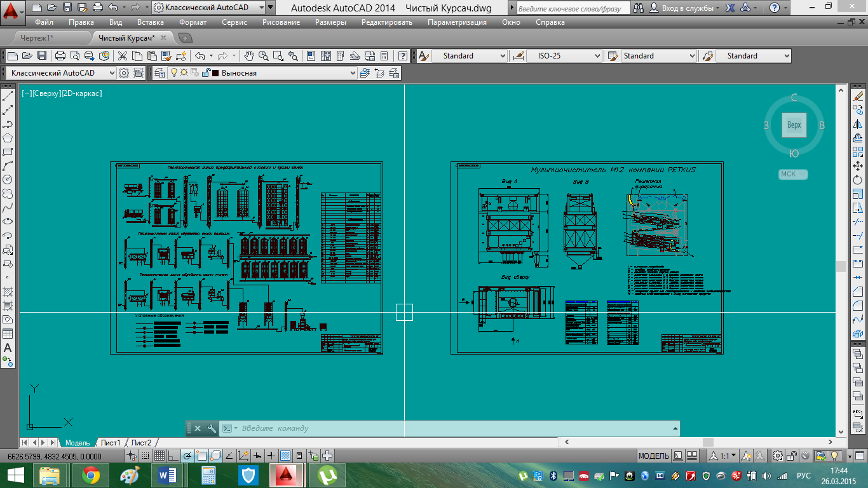This screenshot has height=488, width=868.
Task: Select the Line tool in the draw toolbar
Action: pos(8,97)
